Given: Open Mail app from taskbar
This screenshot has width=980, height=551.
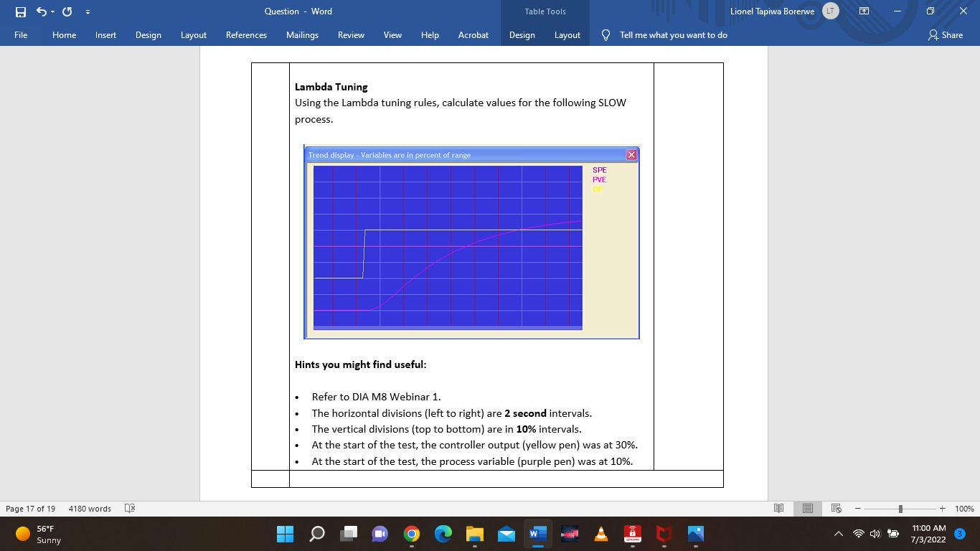Looking at the screenshot, I should [x=506, y=534].
